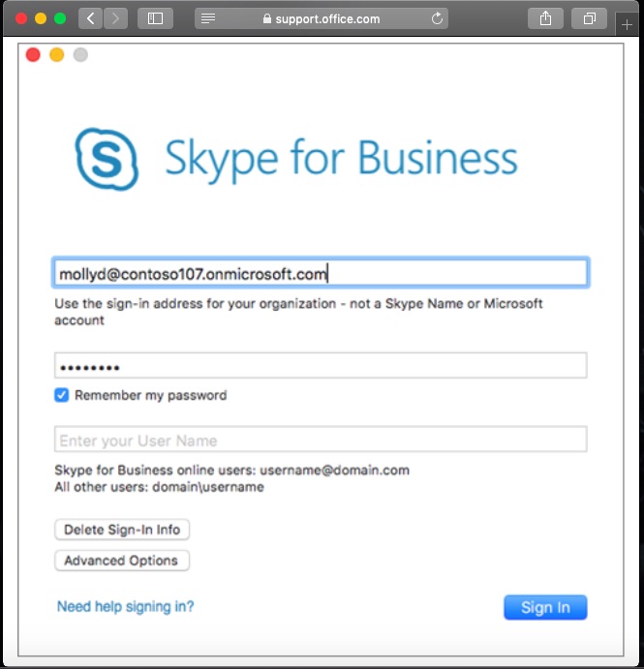The image size is (644, 669).
Task: Click the sign-in address email field
Action: pyautogui.click(x=321, y=274)
